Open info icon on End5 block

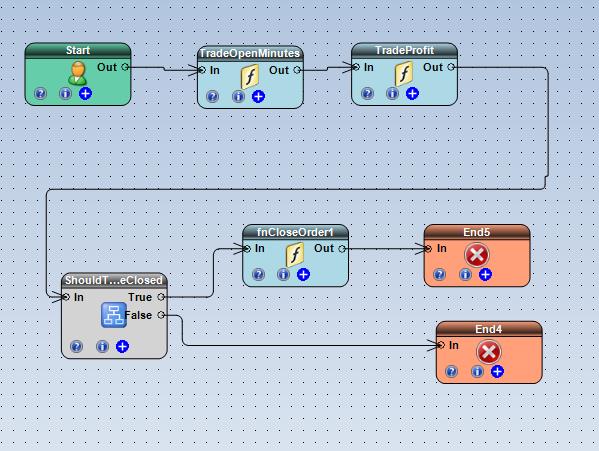(x=465, y=275)
